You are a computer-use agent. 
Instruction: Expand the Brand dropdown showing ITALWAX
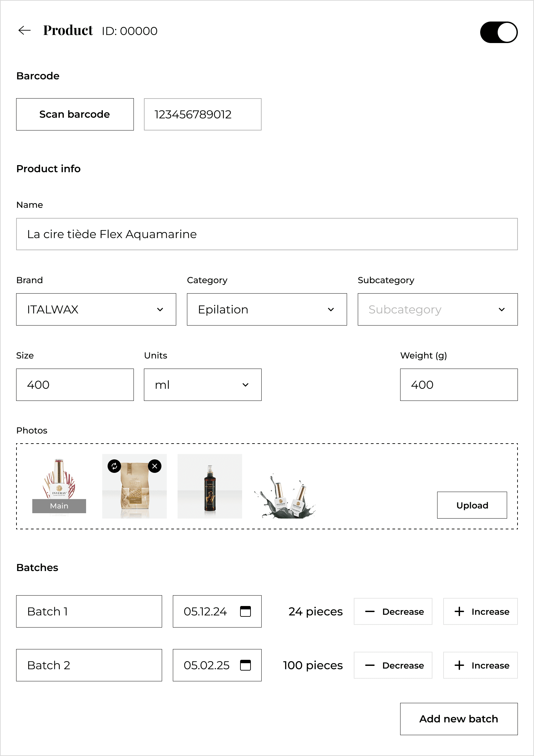click(96, 309)
